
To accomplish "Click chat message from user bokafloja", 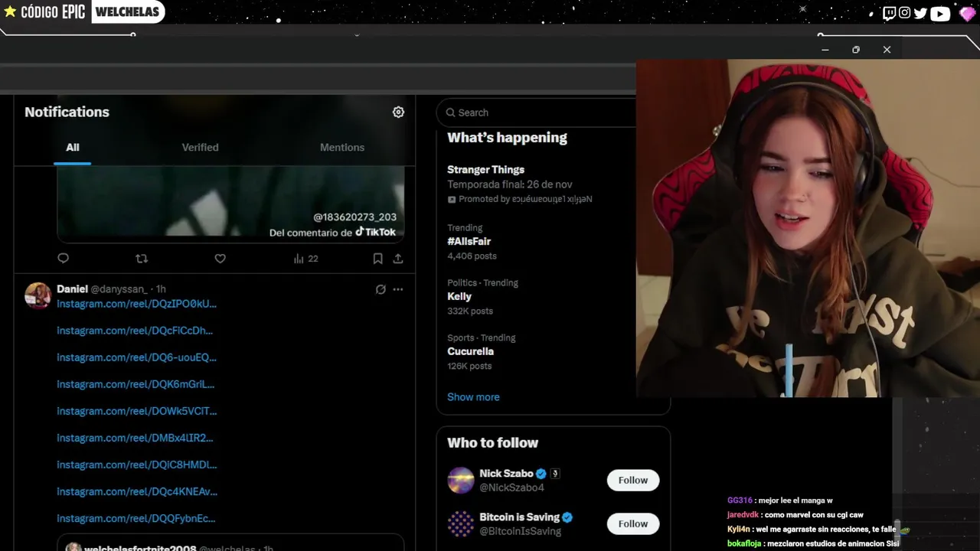I will coord(813,543).
